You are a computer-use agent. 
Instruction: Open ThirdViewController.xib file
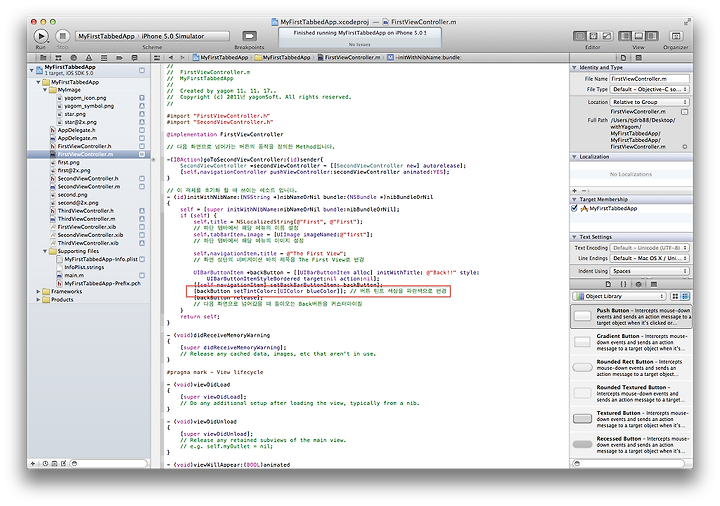click(x=88, y=243)
